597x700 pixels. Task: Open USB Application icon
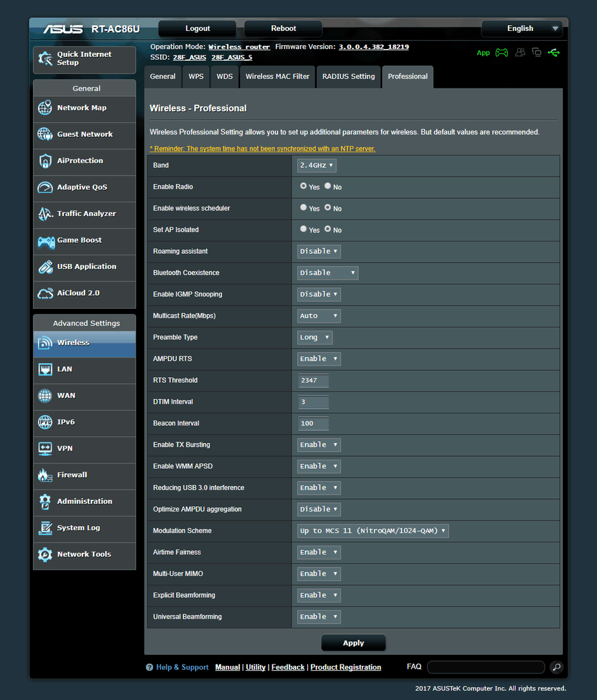(45, 267)
